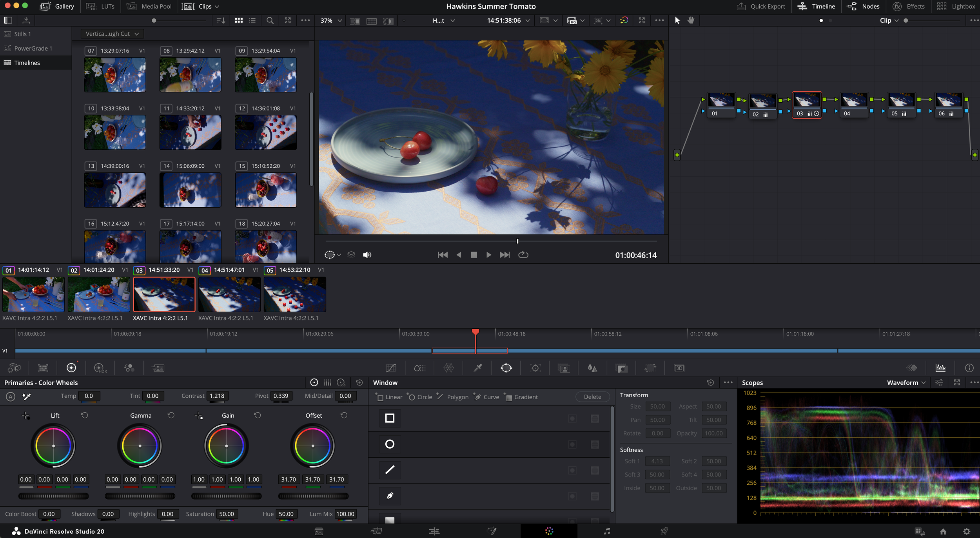The width and height of the screenshot is (980, 538).
Task: Open the Motion Effects palette
Action: pos(158,368)
